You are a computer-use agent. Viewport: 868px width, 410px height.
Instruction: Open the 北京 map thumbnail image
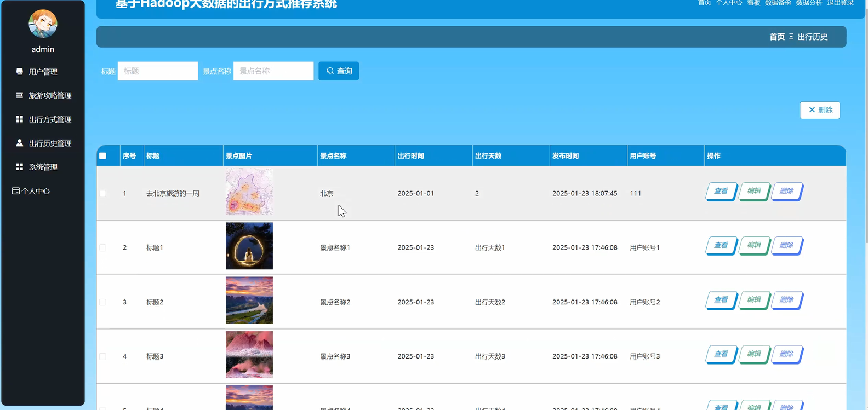249,192
